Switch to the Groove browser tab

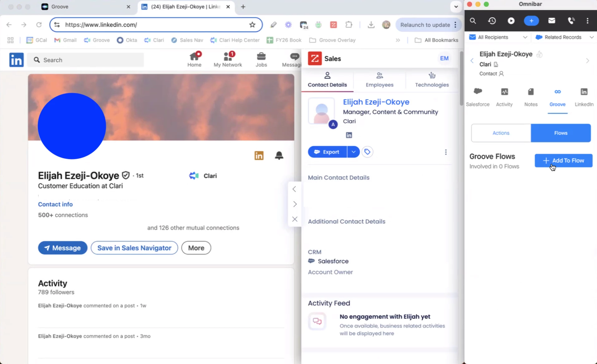pos(86,7)
